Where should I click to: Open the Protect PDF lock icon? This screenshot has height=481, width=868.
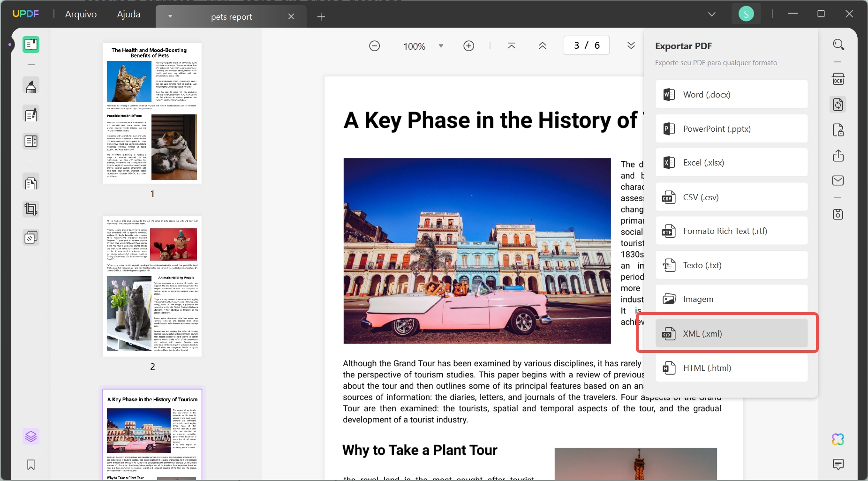[x=838, y=130]
